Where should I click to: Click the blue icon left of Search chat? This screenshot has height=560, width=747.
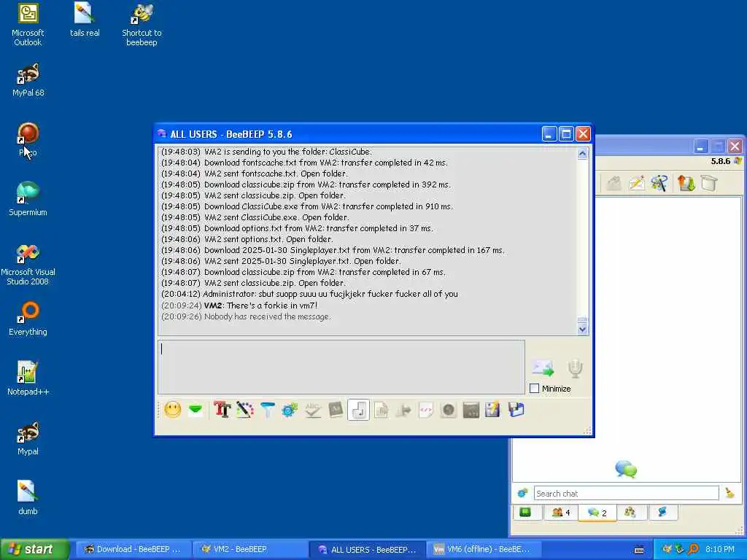(523, 494)
